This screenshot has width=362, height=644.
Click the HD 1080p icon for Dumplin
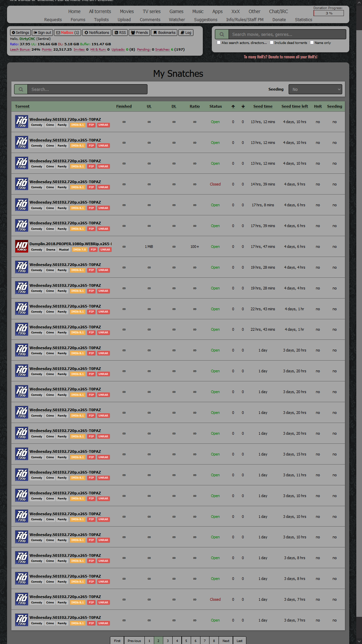pos(22,246)
